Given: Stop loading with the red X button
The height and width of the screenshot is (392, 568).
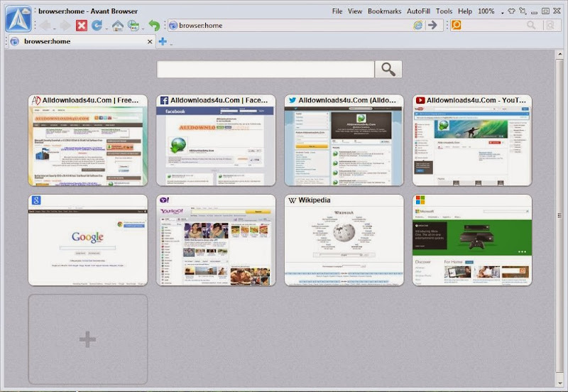Looking at the screenshot, I should click(82, 26).
